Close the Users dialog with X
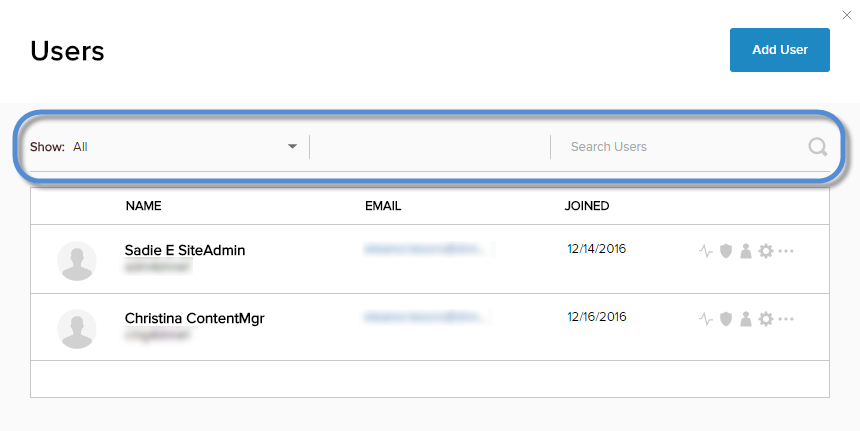The height and width of the screenshot is (431, 860). pyautogui.click(x=848, y=14)
